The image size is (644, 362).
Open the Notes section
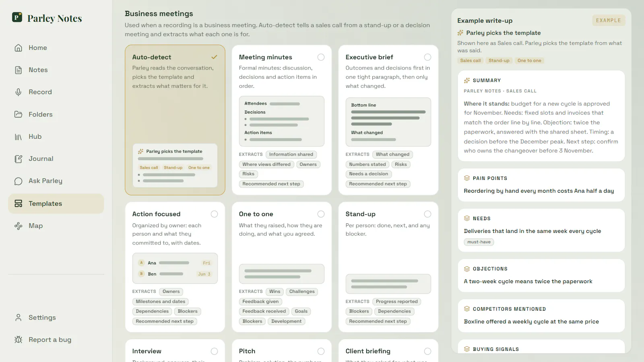point(56,70)
